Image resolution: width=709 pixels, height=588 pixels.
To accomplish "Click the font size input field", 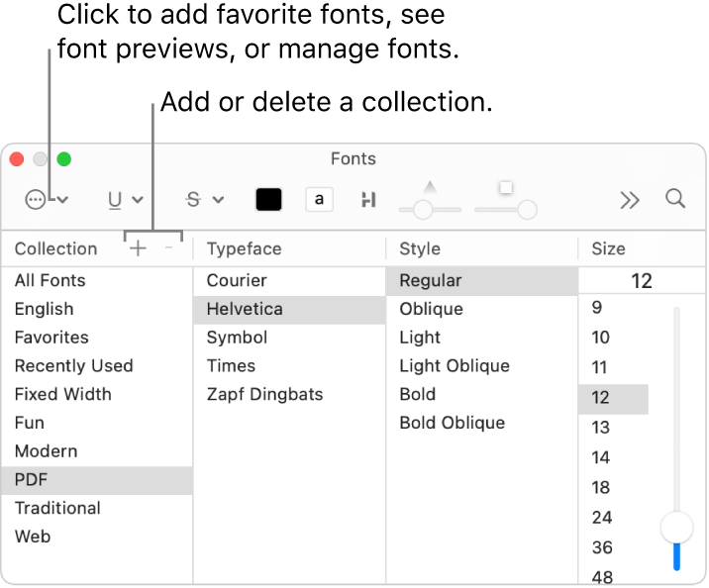I will click(641, 281).
